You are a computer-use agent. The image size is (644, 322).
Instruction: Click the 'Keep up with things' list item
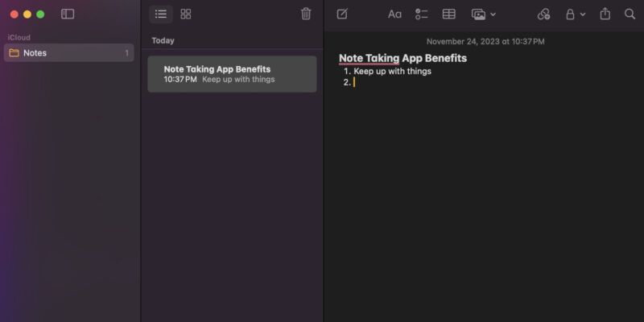click(x=392, y=71)
